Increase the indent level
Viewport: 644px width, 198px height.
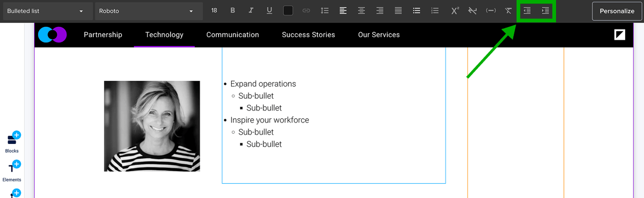(545, 11)
